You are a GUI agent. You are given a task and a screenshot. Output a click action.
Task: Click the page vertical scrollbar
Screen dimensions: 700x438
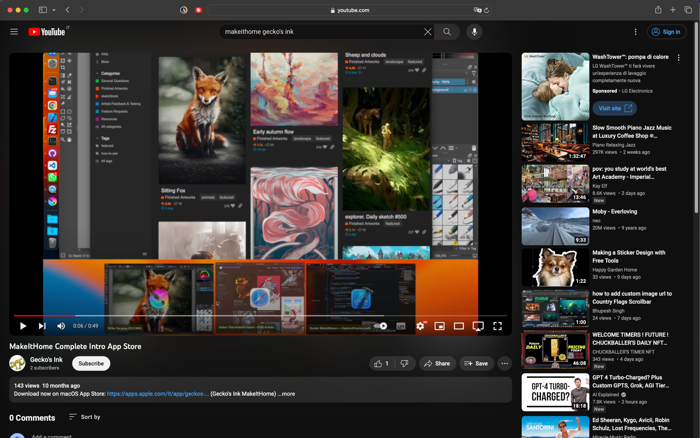point(696,116)
